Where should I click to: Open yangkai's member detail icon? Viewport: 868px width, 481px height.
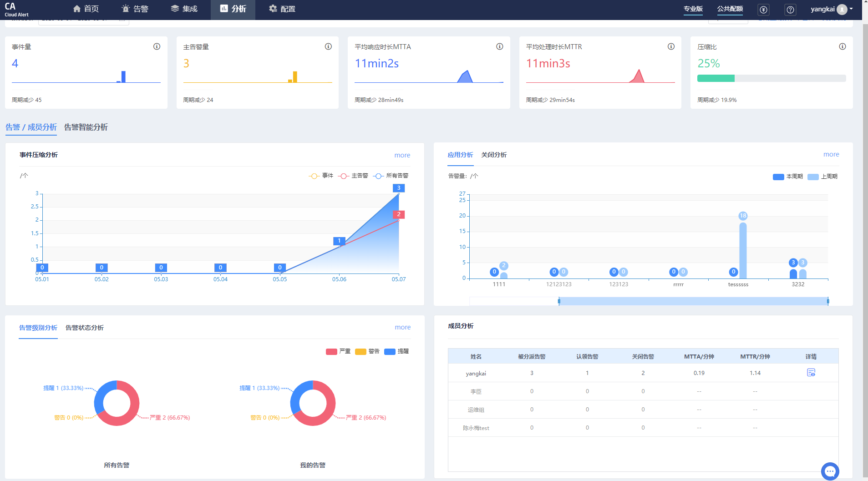[x=811, y=373]
